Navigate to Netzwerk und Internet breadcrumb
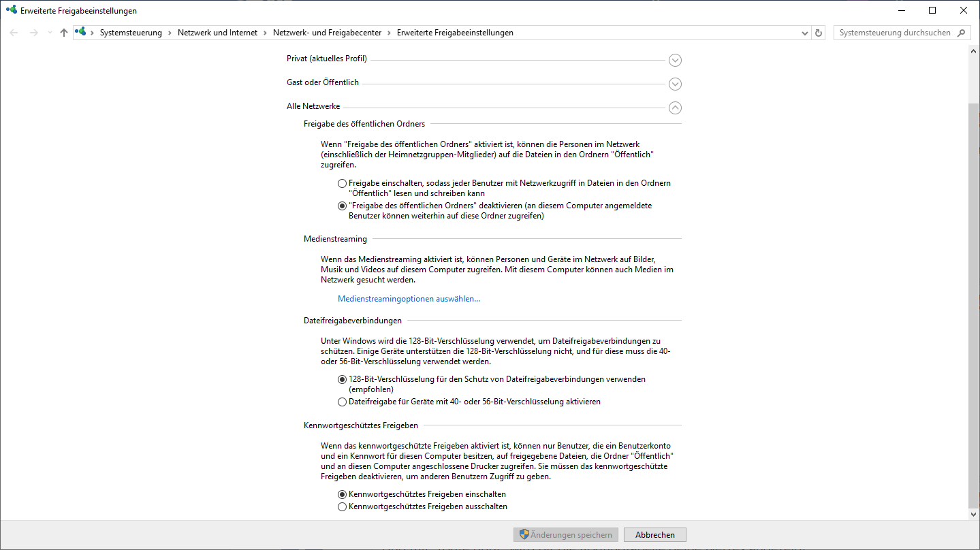Screen dimensions: 980x550 [x=218, y=33]
